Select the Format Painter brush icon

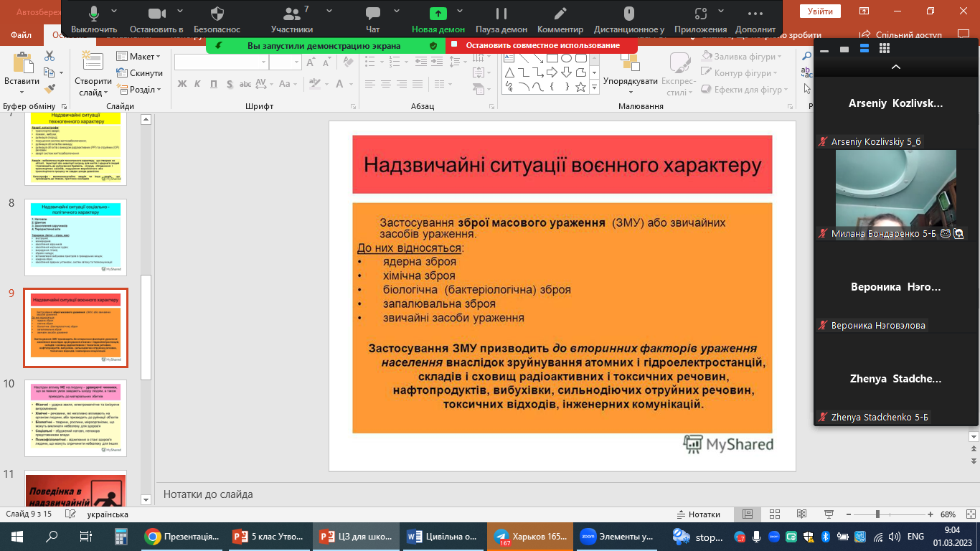click(50, 89)
